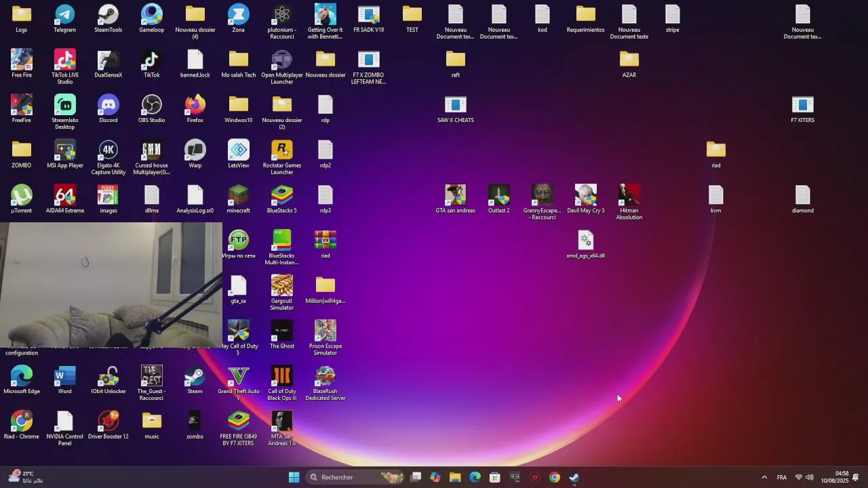Viewport: 868px width, 488px height.
Task: Select the Outlast 2 game icon
Action: point(499,199)
